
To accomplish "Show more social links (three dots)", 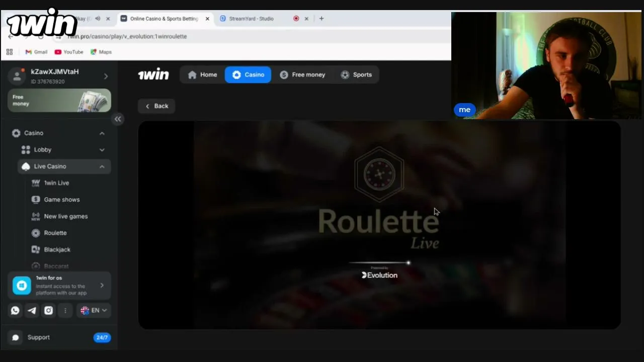I will pyautogui.click(x=65, y=310).
